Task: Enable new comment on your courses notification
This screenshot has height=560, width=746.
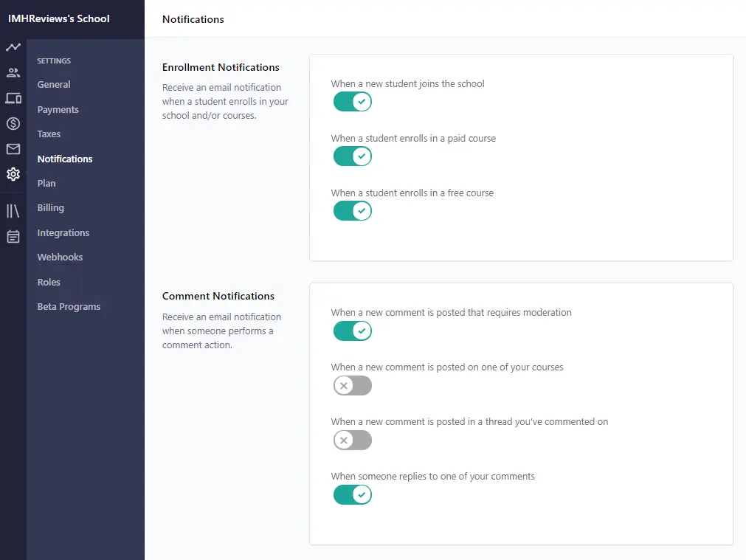Action: point(352,386)
